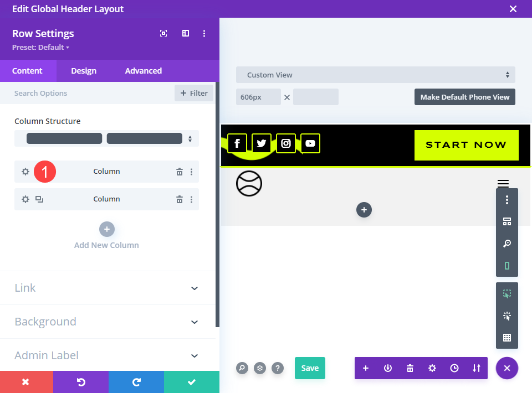Open the hamburger menu in header preview

point(503,183)
